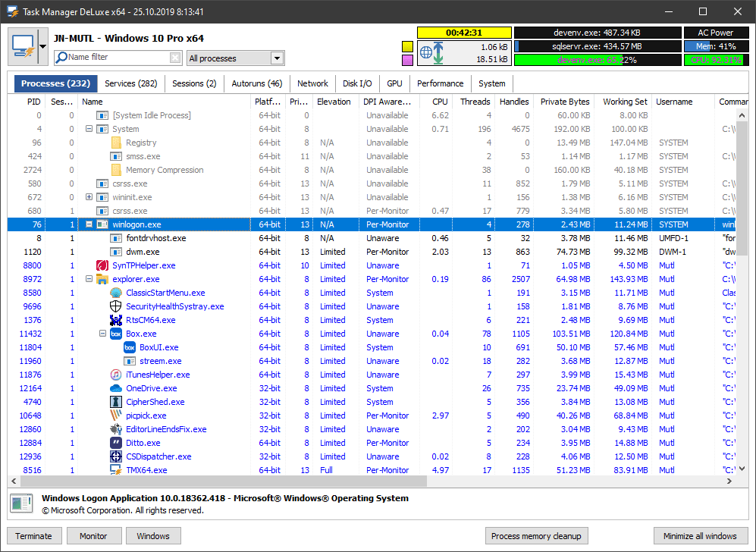Open the All processes dropdown
The height and width of the screenshot is (552, 756).
coord(278,58)
